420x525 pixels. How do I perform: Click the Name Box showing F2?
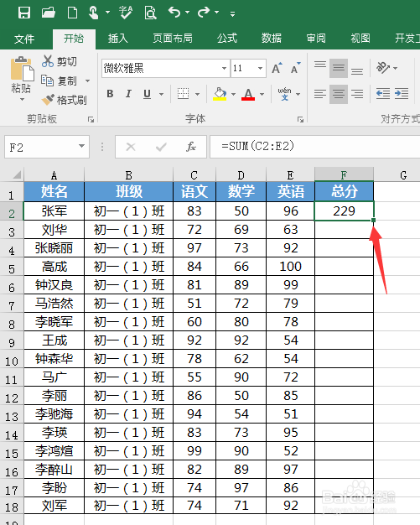(40, 147)
